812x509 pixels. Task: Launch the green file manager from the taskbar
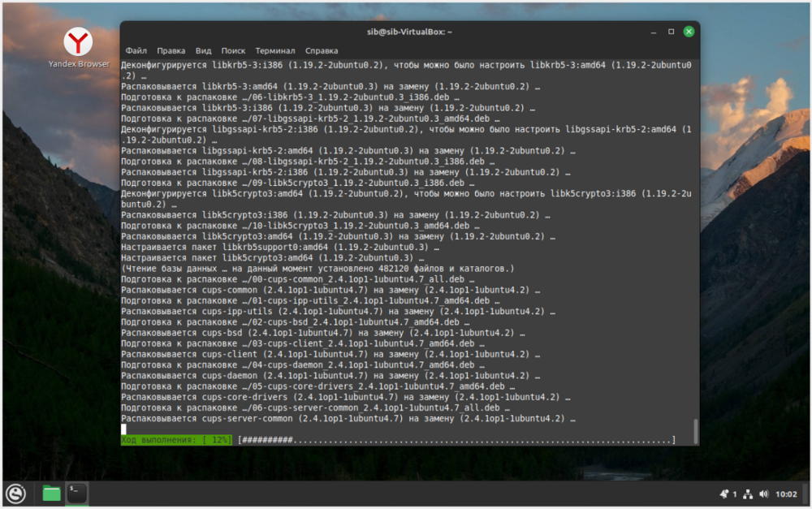51,494
